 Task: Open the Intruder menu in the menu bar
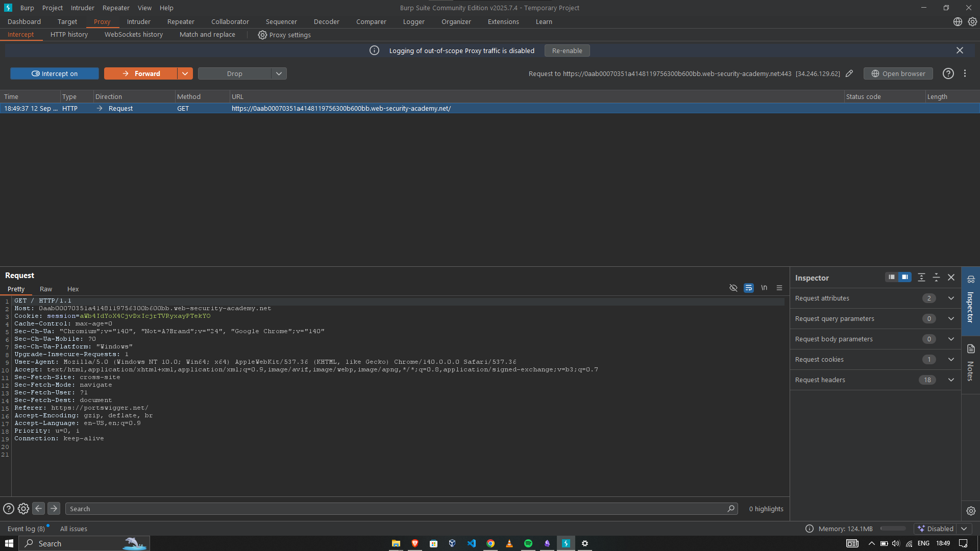coord(83,8)
